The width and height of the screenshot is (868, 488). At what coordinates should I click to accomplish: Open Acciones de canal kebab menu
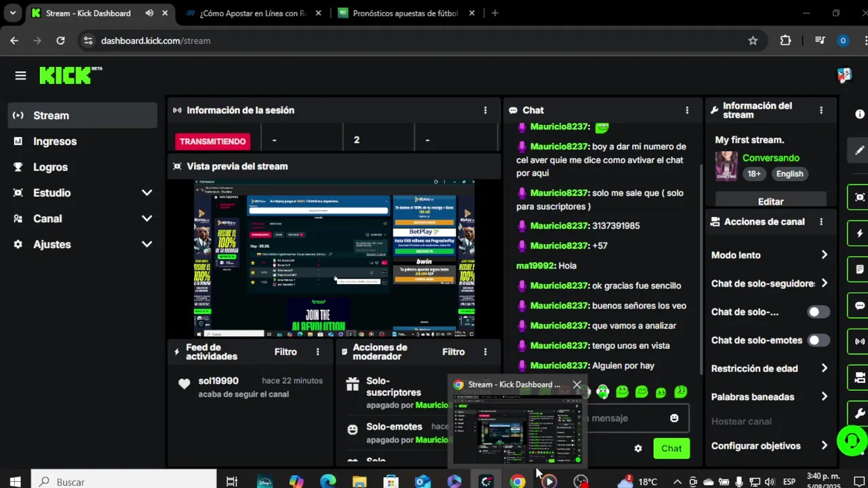821,222
